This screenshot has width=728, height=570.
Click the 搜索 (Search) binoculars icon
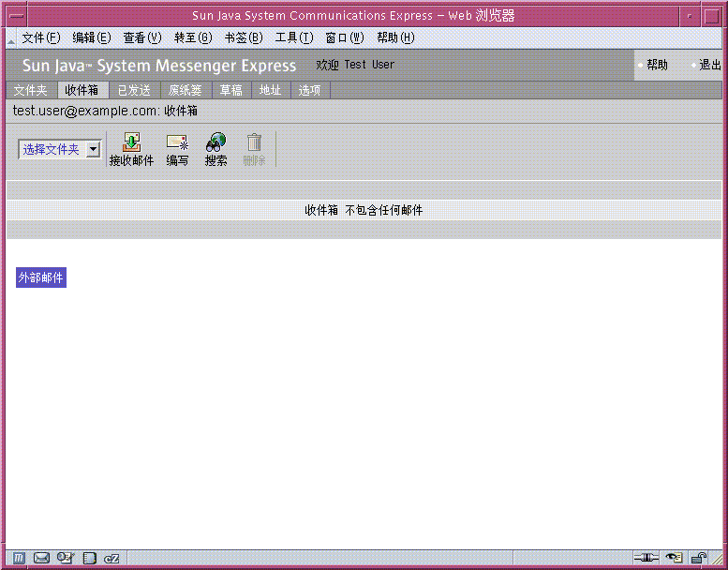215,150
